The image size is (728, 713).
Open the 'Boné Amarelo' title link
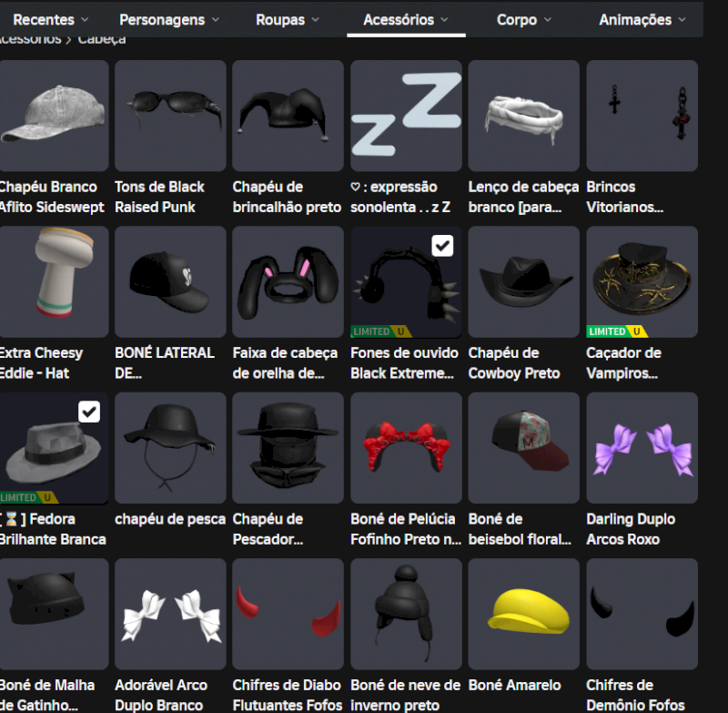click(514, 685)
